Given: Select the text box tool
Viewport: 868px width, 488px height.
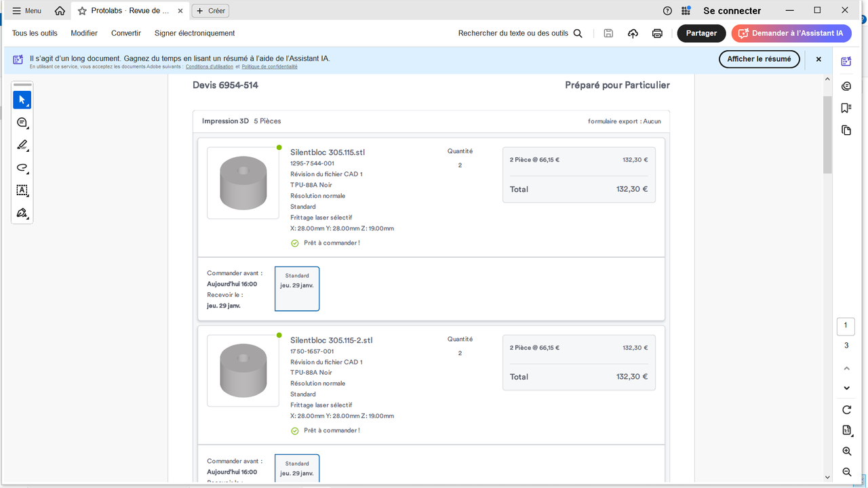Looking at the screenshot, I should 22,190.
